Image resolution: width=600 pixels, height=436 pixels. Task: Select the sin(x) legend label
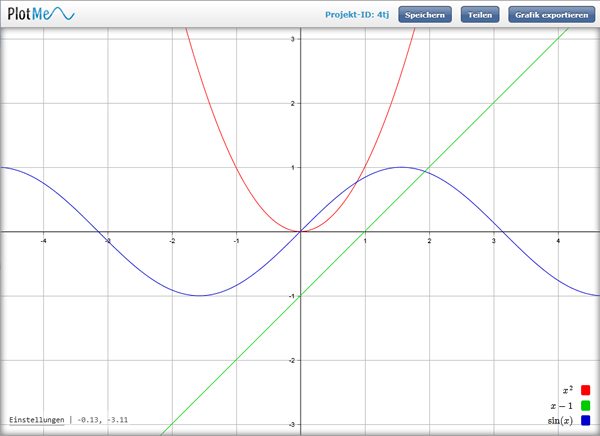560,421
